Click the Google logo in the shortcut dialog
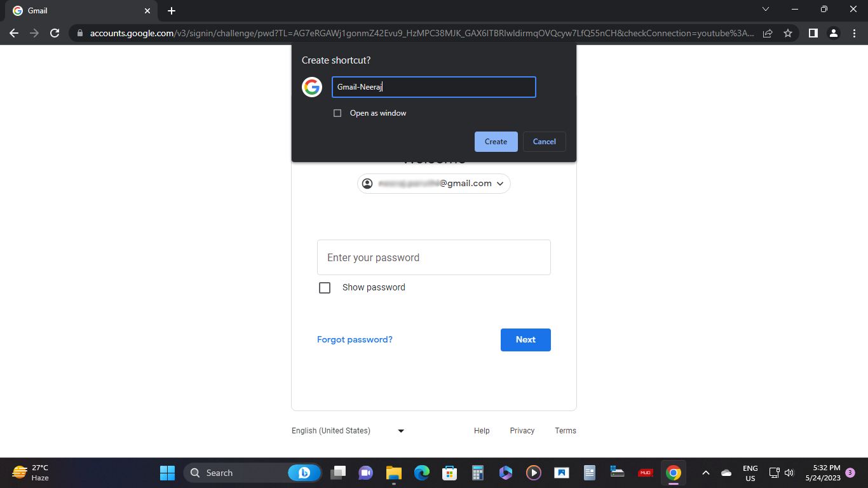 click(x=311, y=87)
